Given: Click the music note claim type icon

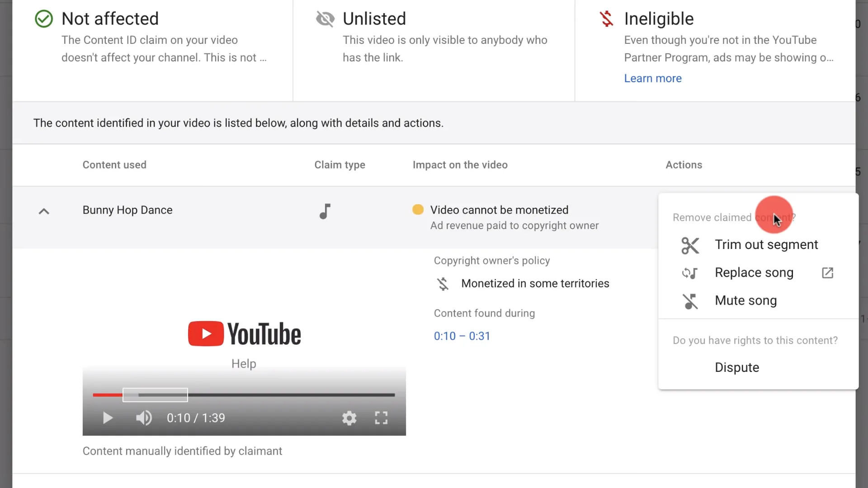Looking at the screenshot, I should [x=325, y=211].
